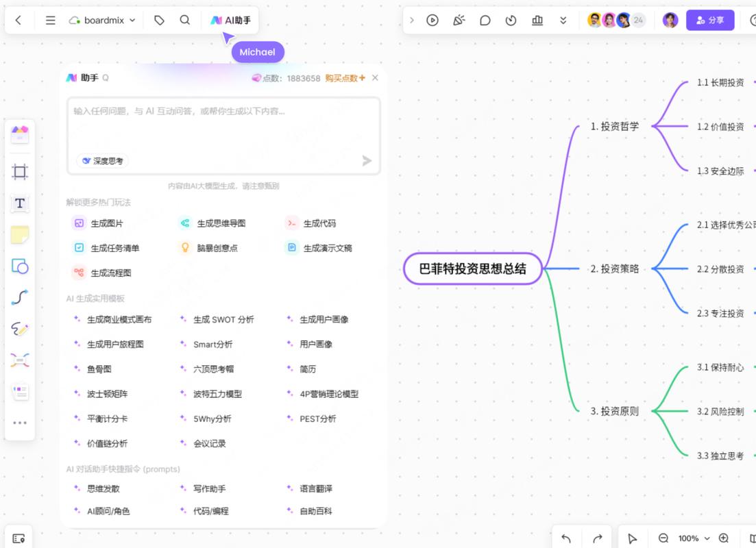Pick 代码/编程 prompt shortcut
The width and height of the screenshot is (756, 548).
204,511
